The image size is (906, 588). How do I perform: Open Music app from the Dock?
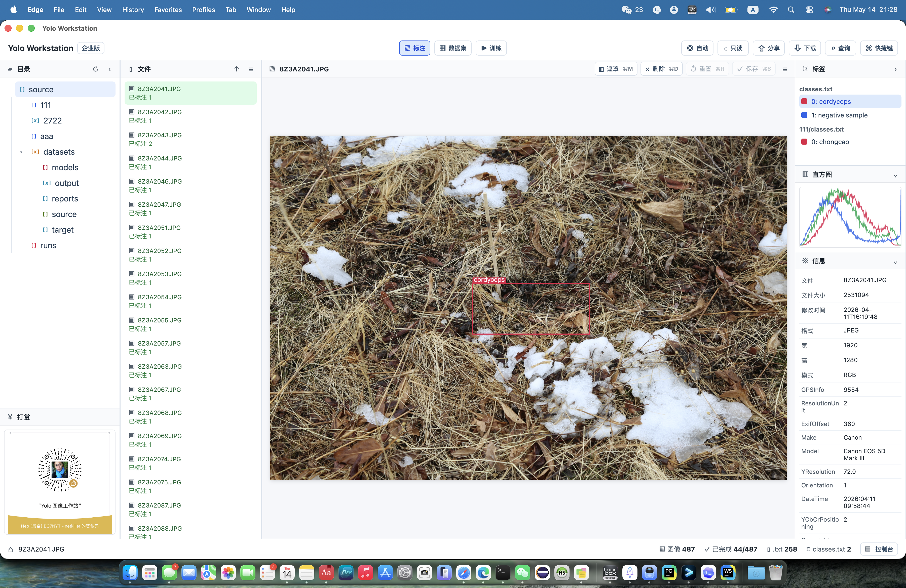365,572
